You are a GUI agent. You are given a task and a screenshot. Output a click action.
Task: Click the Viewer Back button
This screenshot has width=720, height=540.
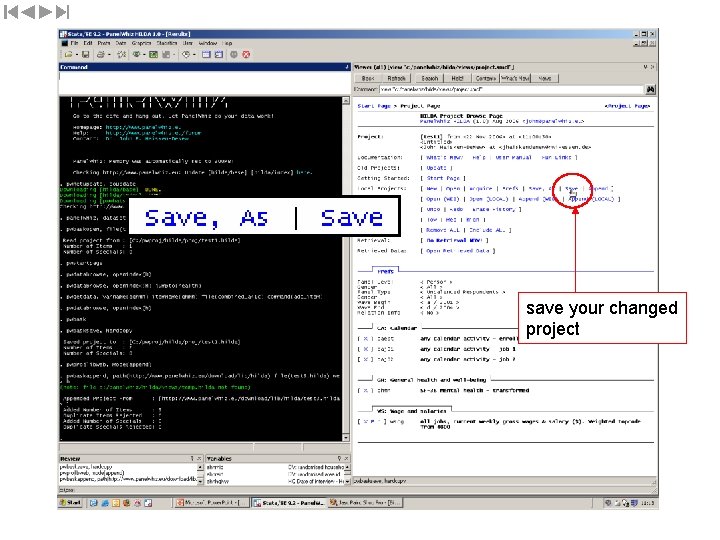pyautogui.click(x=368, y=79)
